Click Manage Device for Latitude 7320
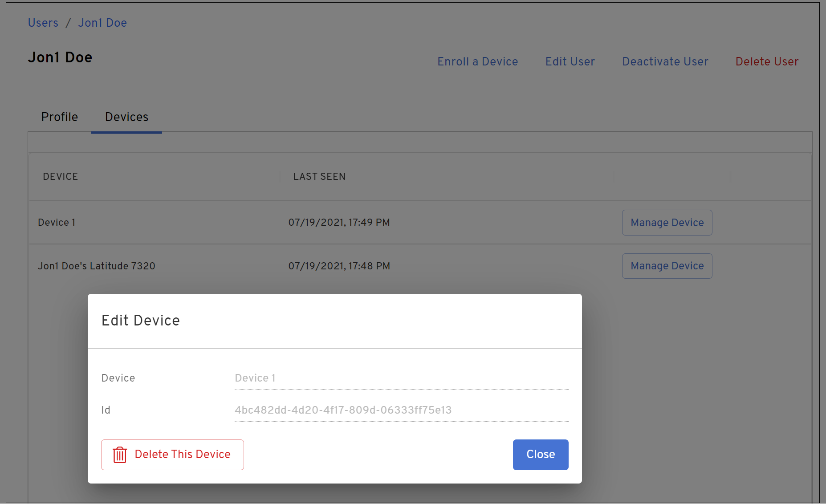826x504 pixels. click(667, 266)
